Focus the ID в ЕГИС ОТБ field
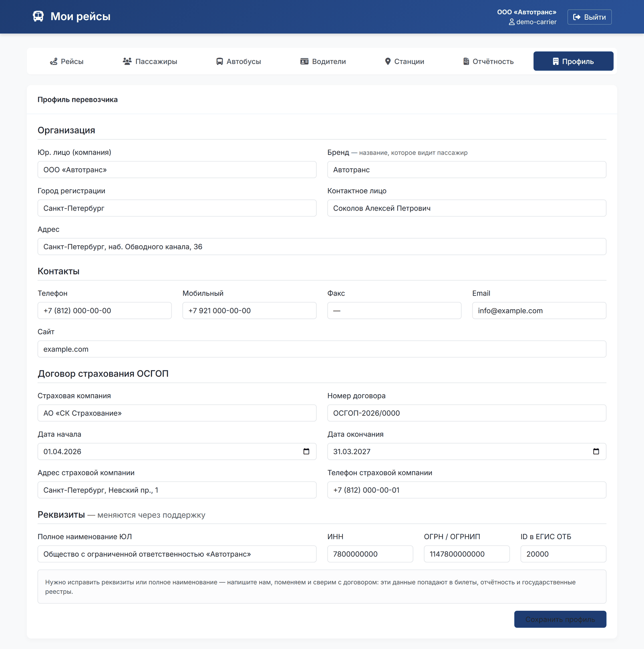644x649 pixels. 563,554
